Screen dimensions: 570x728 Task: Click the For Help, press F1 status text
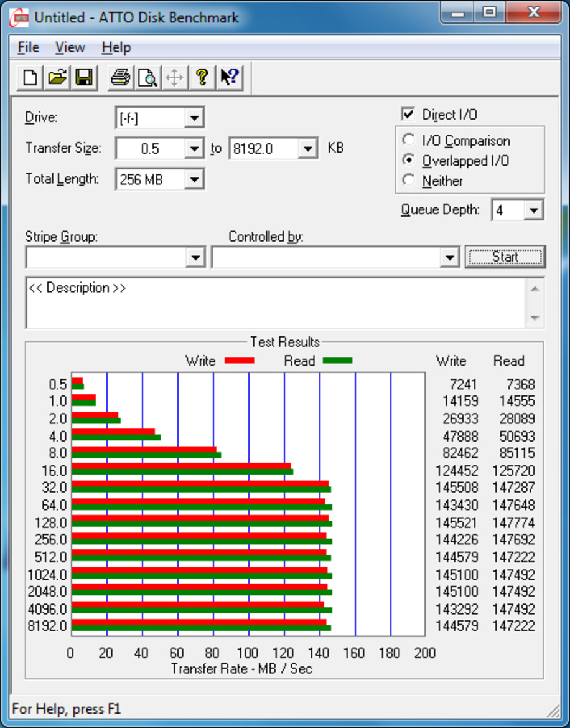point(67,709)
